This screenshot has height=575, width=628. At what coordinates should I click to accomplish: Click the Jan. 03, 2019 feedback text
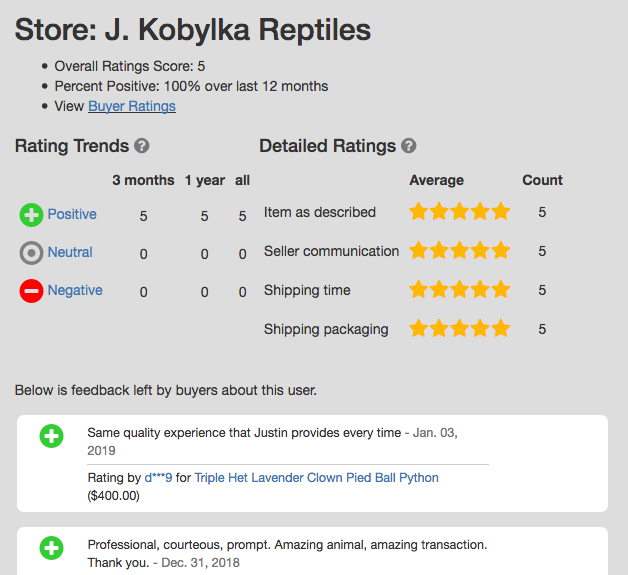pos(272,441)
